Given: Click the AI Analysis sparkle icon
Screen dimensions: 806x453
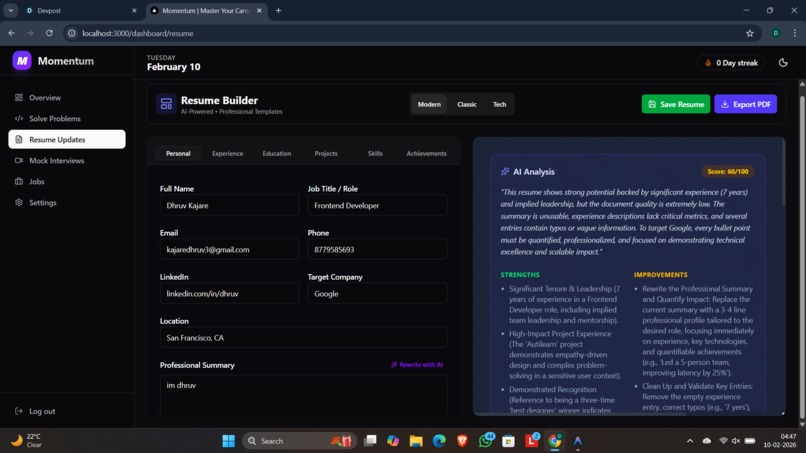Looking at the screenshot, I should tap(505, 172).
